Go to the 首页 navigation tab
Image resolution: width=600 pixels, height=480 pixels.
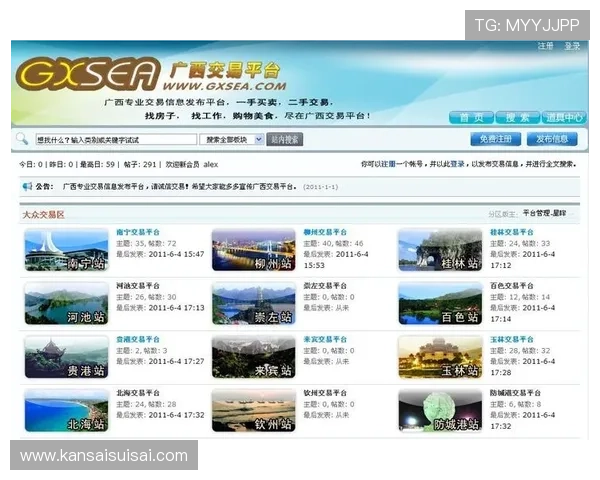(x=471, y=117)
